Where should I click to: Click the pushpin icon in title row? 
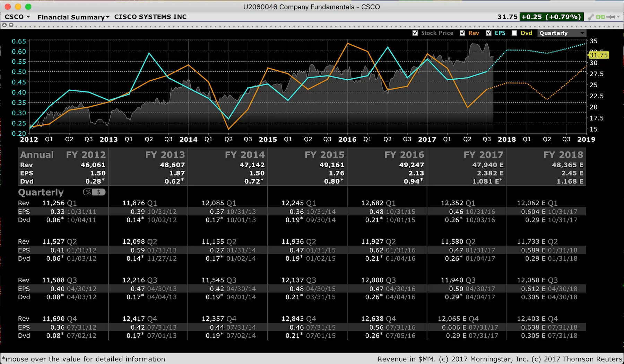[610, 17]
